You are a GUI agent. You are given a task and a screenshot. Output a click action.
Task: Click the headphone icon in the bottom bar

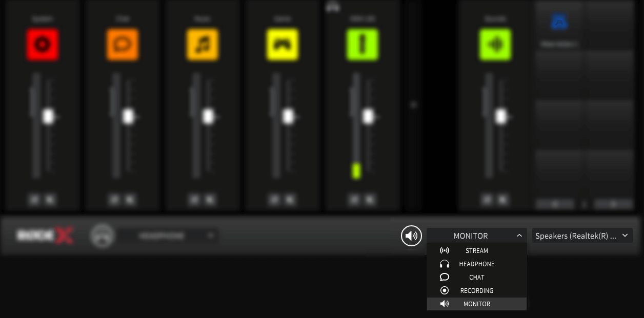click(x=103, y=236)
